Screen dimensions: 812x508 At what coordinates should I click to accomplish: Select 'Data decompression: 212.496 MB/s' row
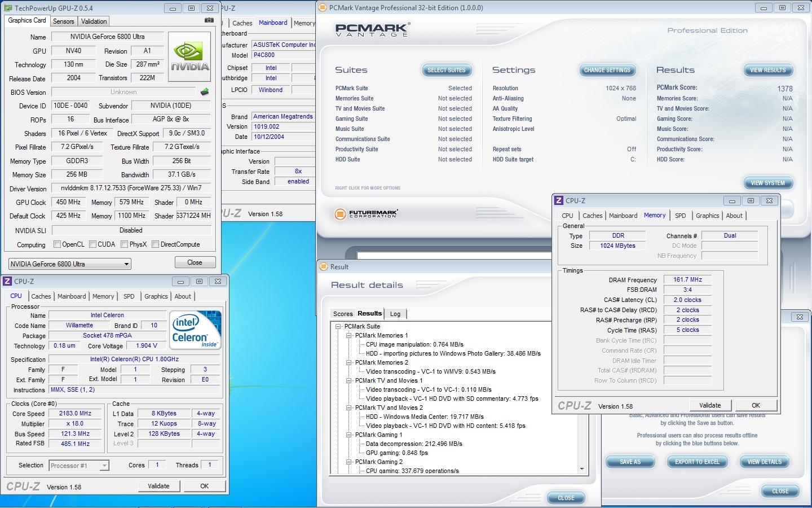point(414,444)
